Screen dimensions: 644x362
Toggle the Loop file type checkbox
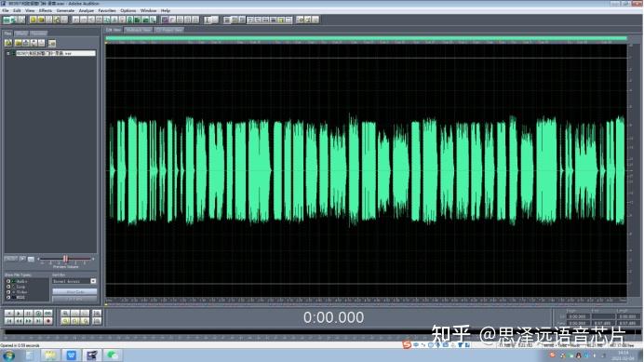click(x=8, y=287)
